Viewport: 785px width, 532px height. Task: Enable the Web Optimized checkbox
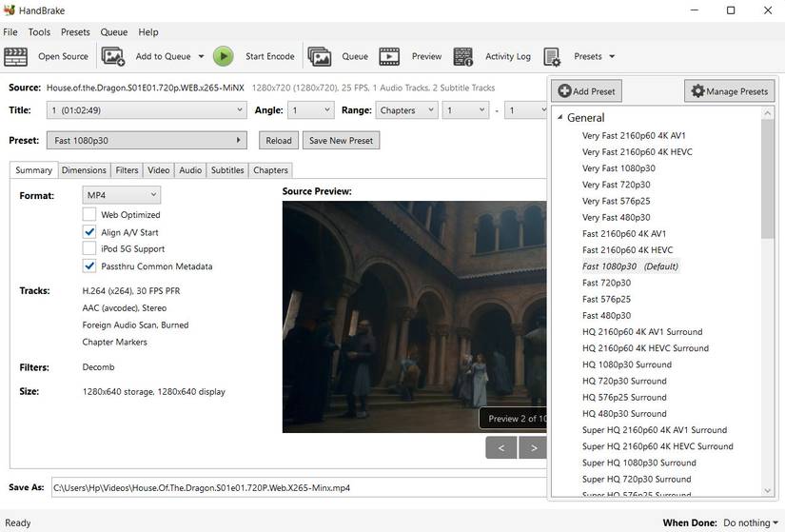(89, 215)
